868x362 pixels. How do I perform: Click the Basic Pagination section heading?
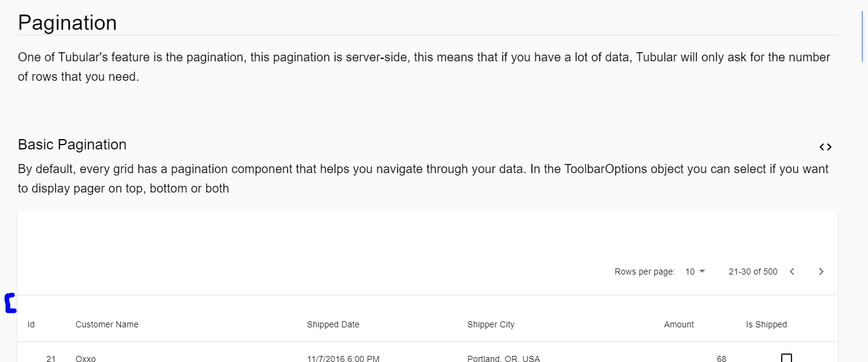(72, 145)
